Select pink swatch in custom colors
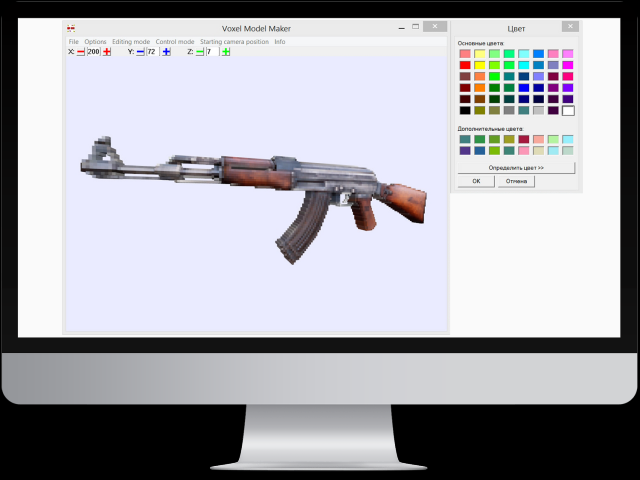 tap(524, 151)
